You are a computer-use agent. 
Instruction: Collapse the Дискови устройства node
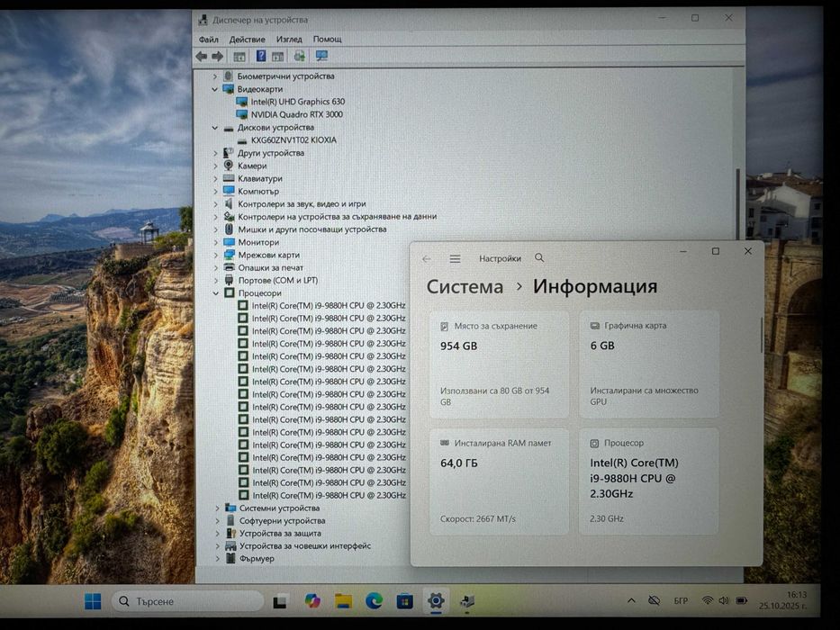[x=215, y=128]
